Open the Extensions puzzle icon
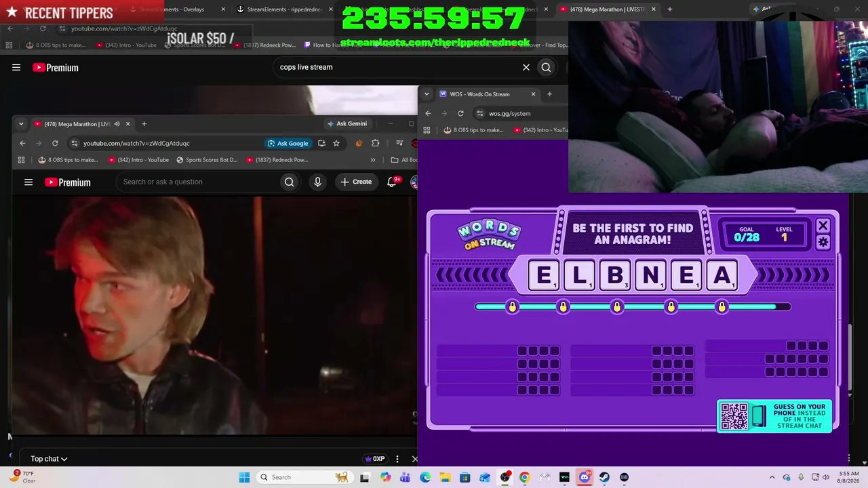868x488 pixels. point(376,143)
